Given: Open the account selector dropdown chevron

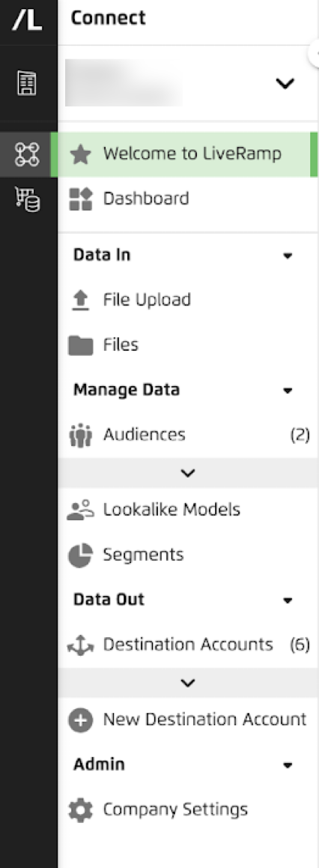Looking at the screenshot, I should pyautogui.click(x=285, y=84).
